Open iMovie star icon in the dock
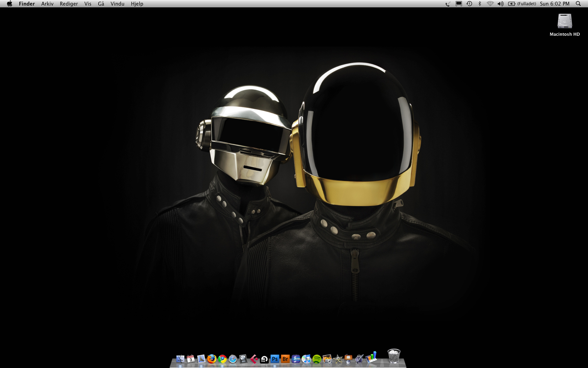 pyautogui.click(x=338, y=359)
